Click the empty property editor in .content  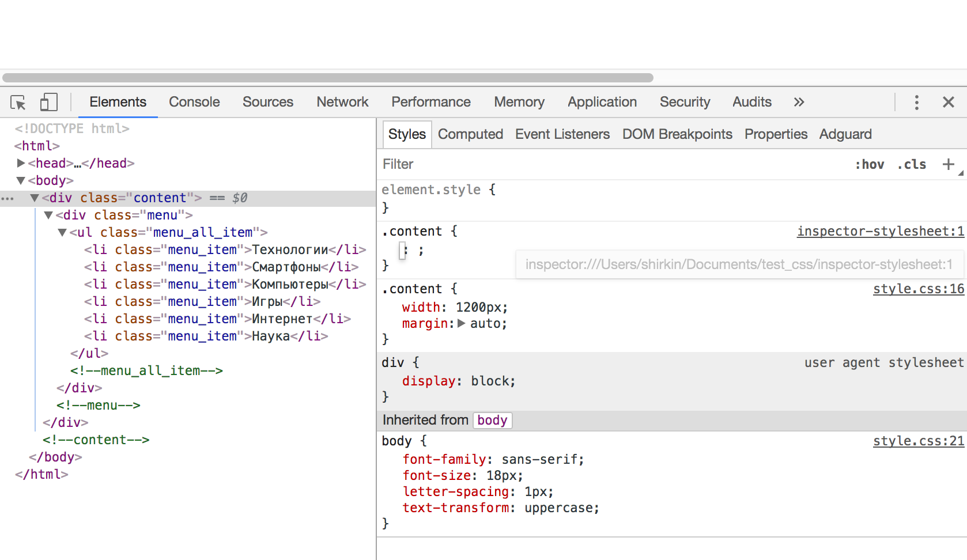click(x=403, y=250)
